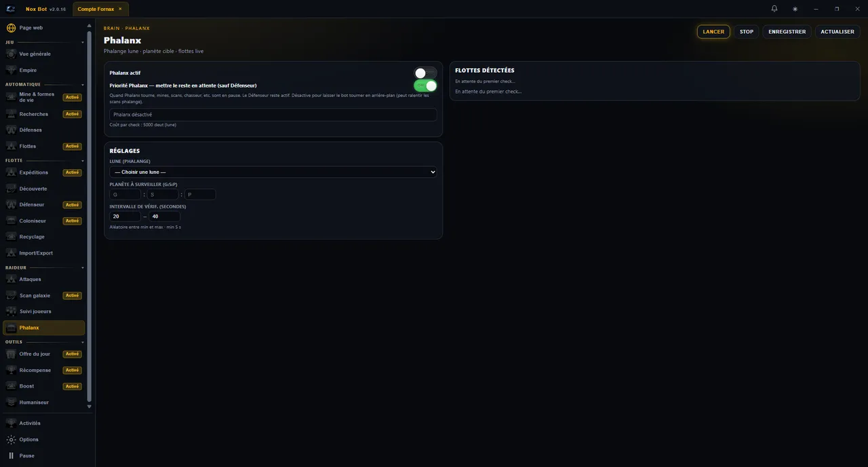The width and height of the screenshot is (868, 467).
Task: Open the Choisir une lune dropdown
Action: pyautogui.click(x=273, y=172)
